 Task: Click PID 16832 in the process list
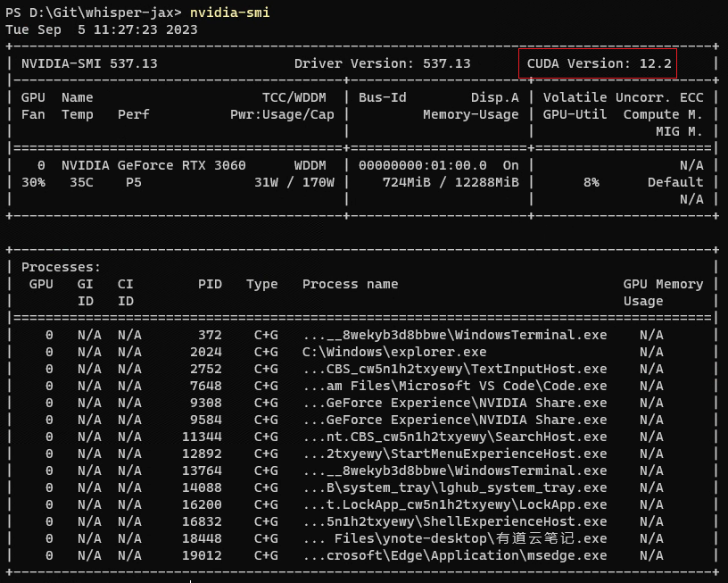(x=202, y=521)
